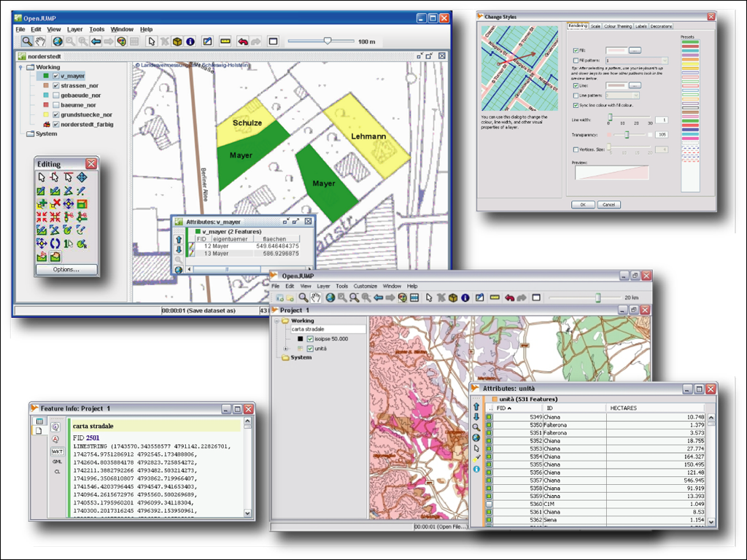Sort by the FID column header in Attributes: unità

point(518,408)
